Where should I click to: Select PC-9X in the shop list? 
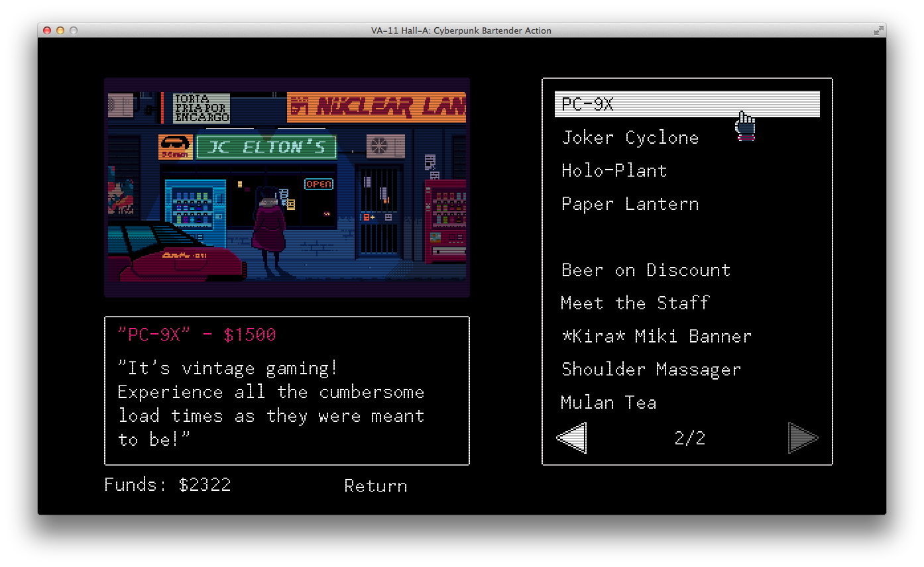coord(687,104)
